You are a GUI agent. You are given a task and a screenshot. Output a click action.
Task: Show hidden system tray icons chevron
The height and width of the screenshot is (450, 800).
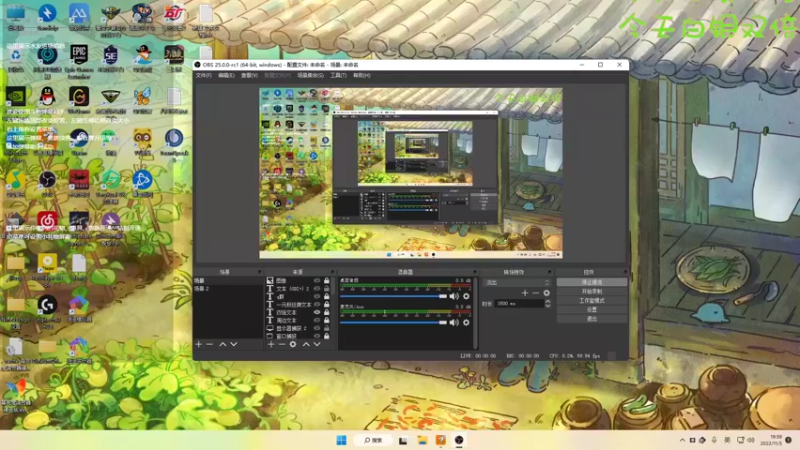pyautogui.click(x=682, y=440)
